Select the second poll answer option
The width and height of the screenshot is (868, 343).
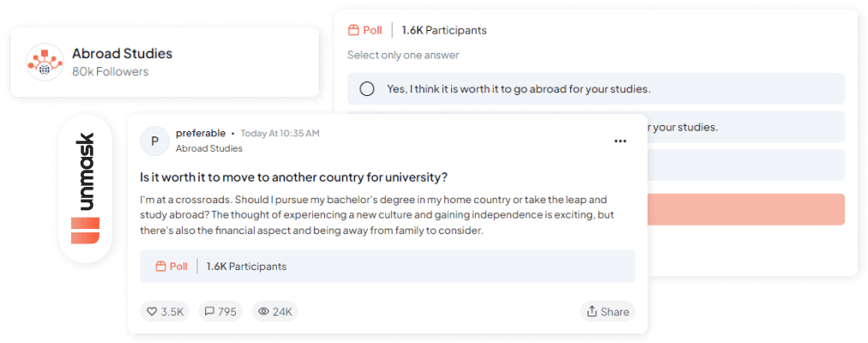point(744,127)
